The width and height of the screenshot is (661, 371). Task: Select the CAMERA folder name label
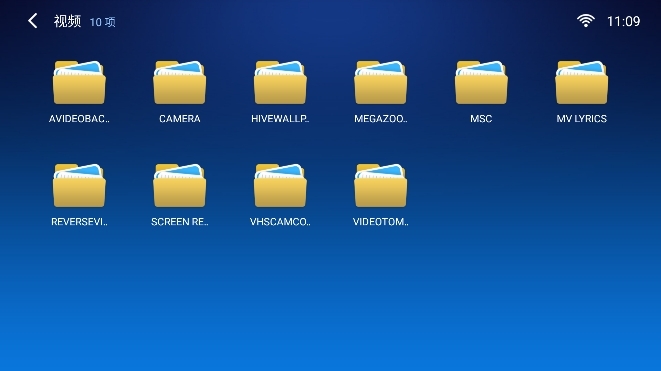coord(180,119)
